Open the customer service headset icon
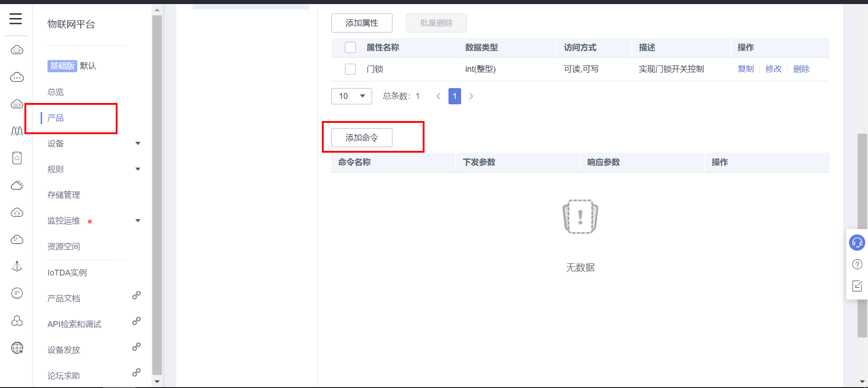The image size is (868, 388). (857, 243)
